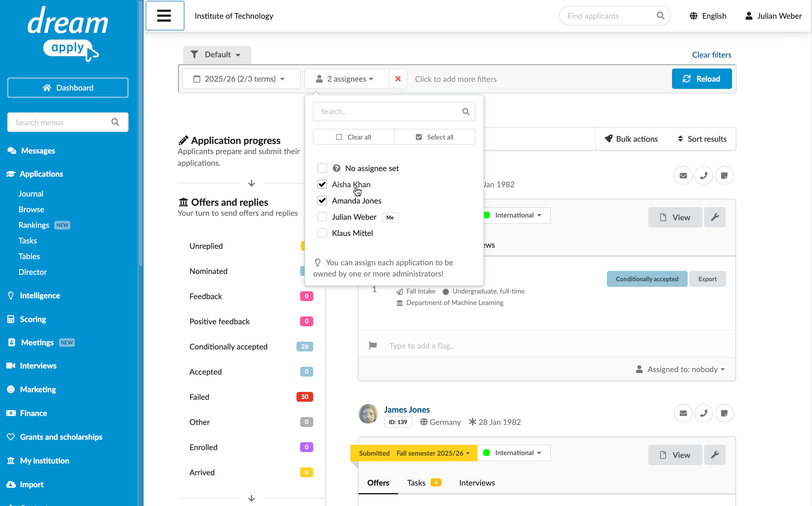This screenshot has height=506, width=812.
Task: Click the globe language icon
Action: pos(693,16)
